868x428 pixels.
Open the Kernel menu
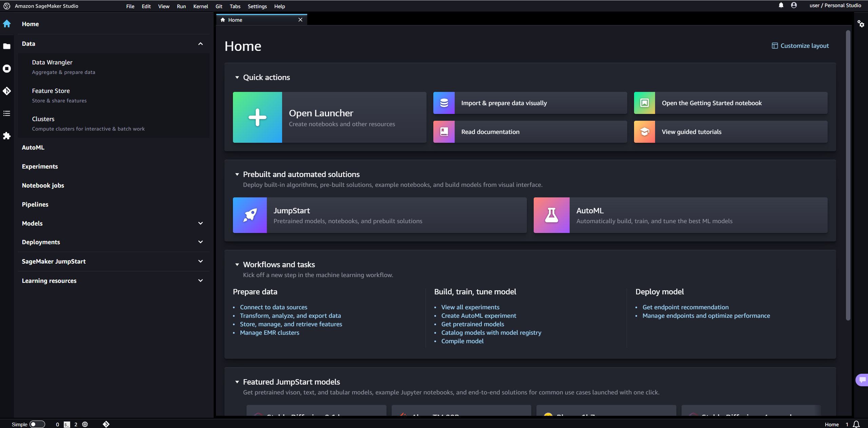tap(200, 6)
